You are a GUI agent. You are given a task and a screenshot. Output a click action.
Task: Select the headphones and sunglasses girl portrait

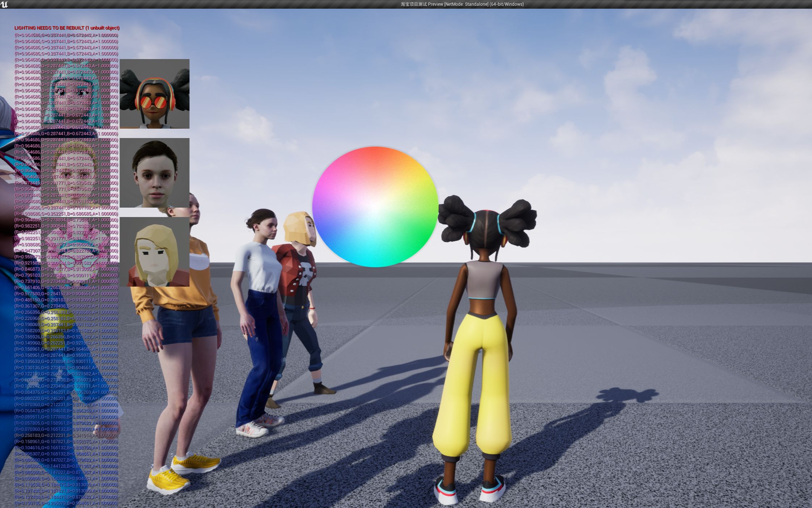click(155, 94)
